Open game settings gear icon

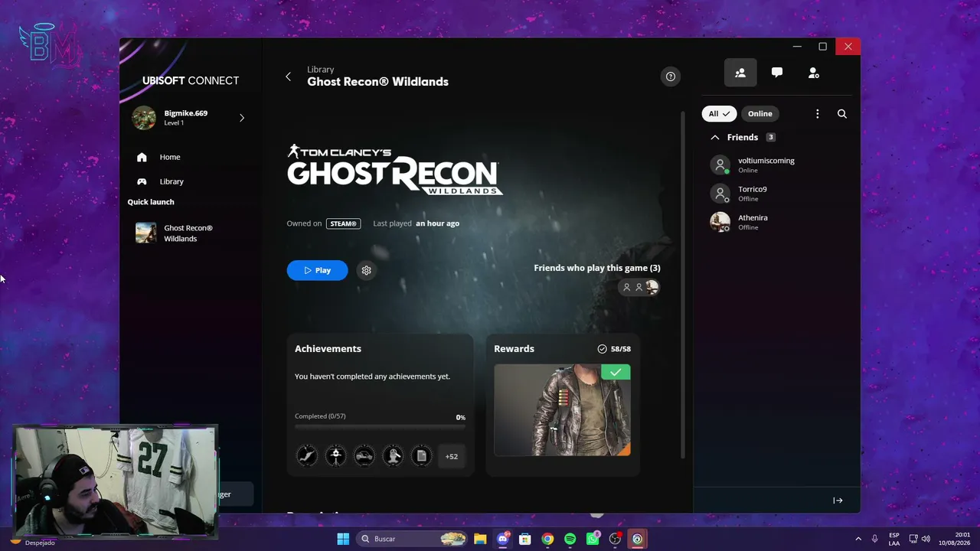pos(367,270)
